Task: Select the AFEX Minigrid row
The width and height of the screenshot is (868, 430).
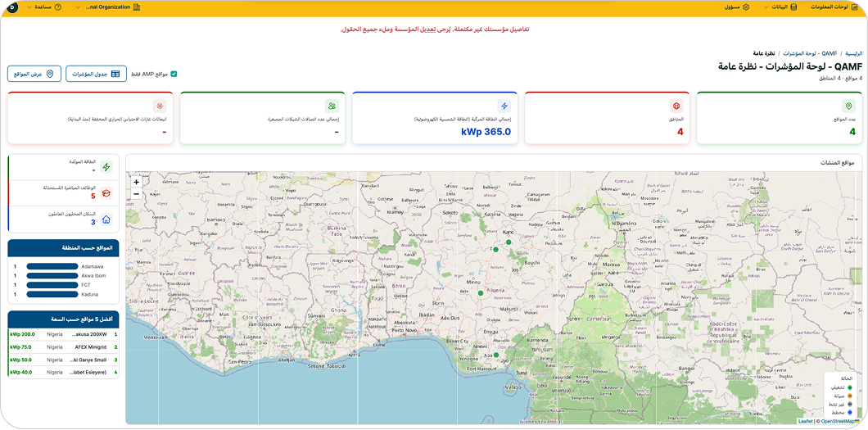Action: coord(64,347)
